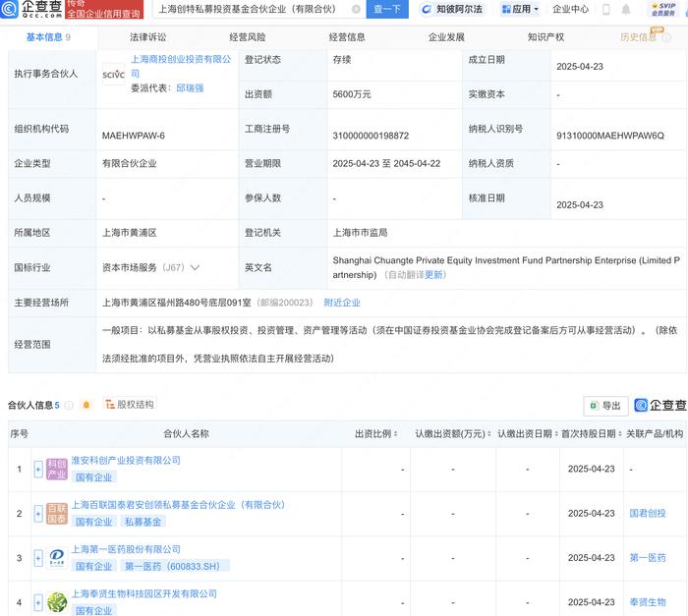688x616 pixels.
Task: Click the 奉贤生物 green leaf logo
Action: pos(57,602)
